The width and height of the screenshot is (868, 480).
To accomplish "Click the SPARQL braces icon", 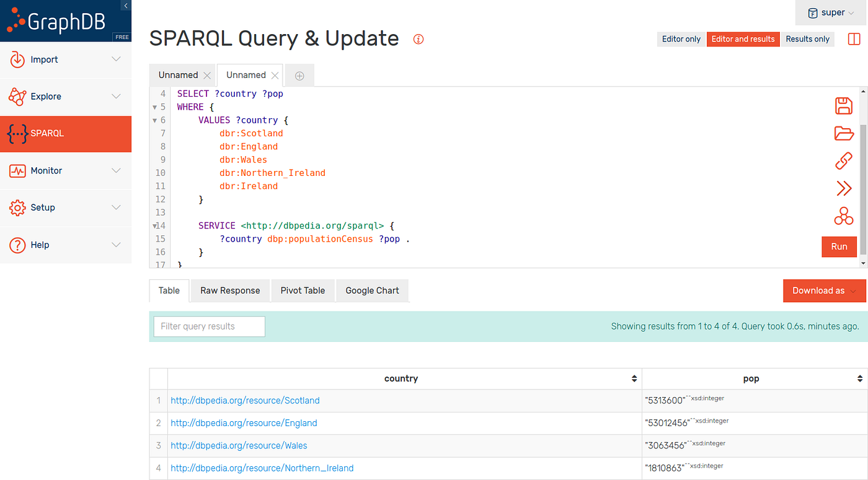I will (17, 133).
